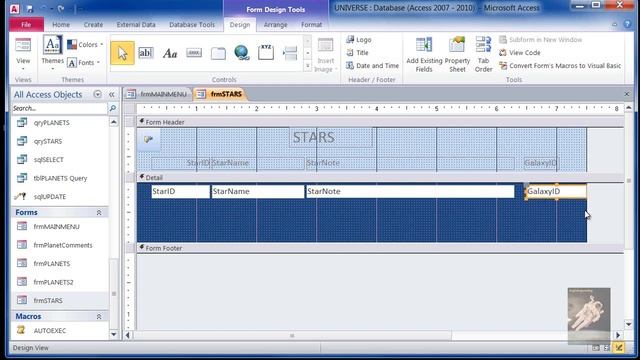Image resolution: width=640 pixels, height=360 pixels.
Task: Click the View button in the ribbon
Action: point(23,54)
